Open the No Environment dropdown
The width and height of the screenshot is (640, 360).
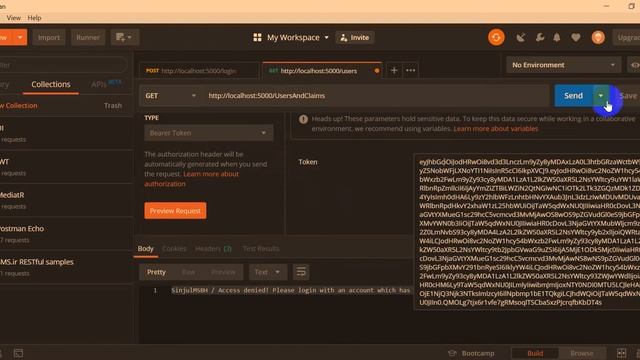pos(563,65)
